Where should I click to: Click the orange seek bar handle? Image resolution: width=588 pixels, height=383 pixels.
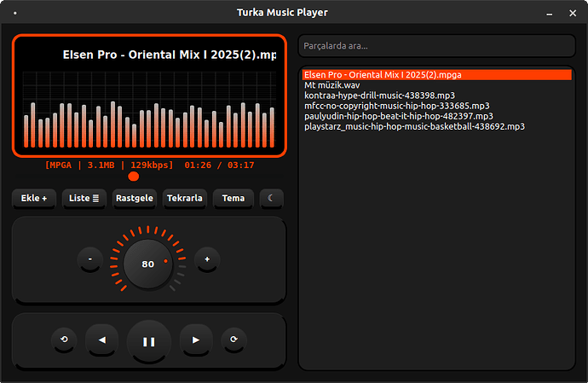134,176
